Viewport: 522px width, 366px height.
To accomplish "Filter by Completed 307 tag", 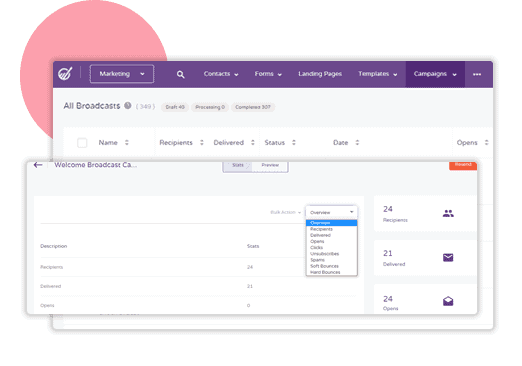I will coord(253,107).
